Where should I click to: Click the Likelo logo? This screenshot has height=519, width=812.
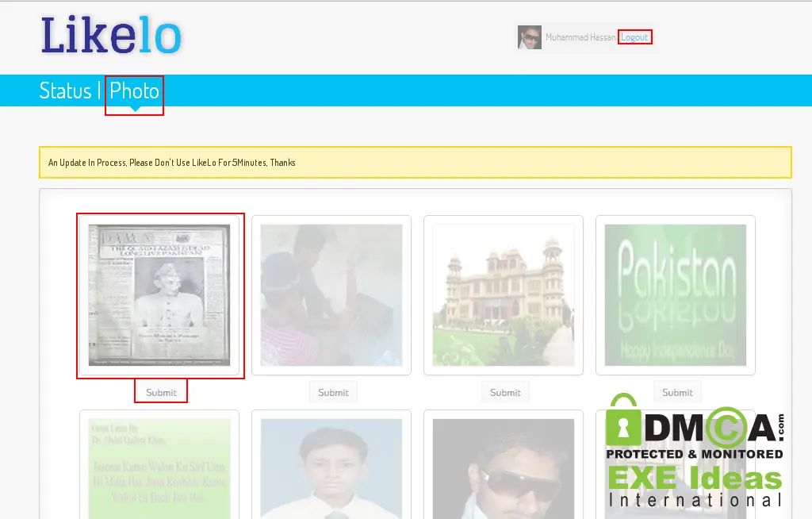(111, 35)
